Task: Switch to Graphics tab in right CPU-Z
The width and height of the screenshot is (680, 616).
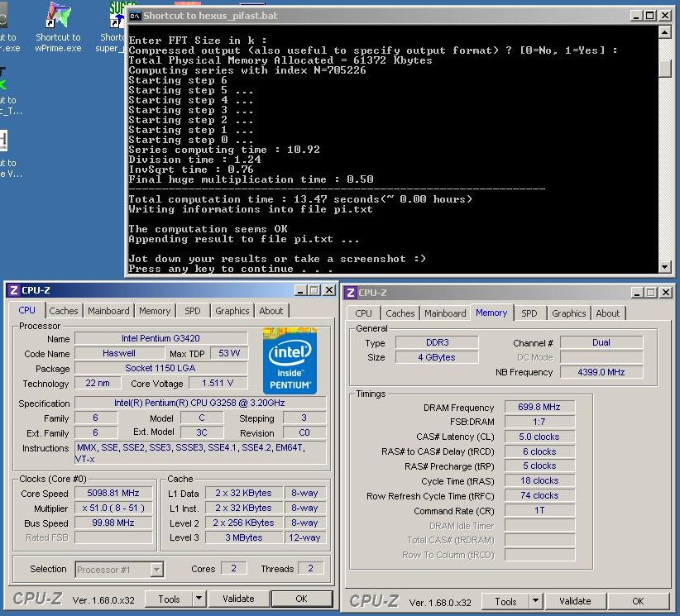Action: [x=569, y=313]
